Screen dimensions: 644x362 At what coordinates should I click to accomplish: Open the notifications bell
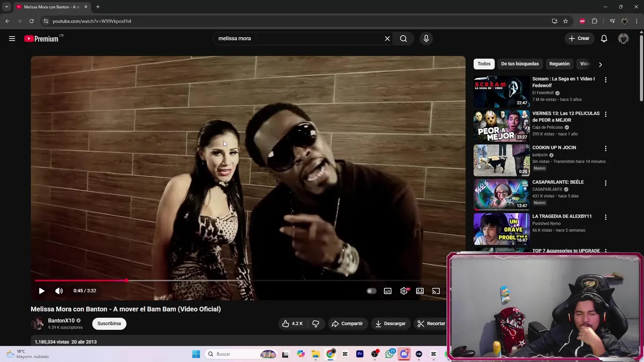(x=604, y=39)
